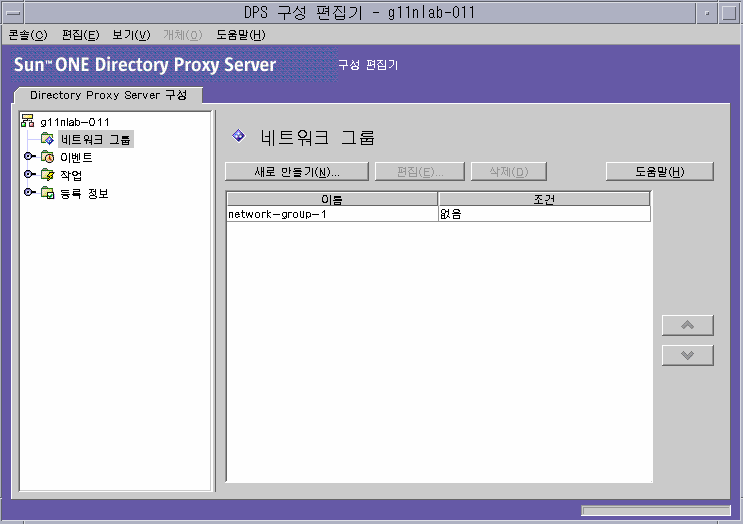Click the 조건 column header
Image resolution: width=743 pixels, height=524 pixels.
tap(544, 199)
